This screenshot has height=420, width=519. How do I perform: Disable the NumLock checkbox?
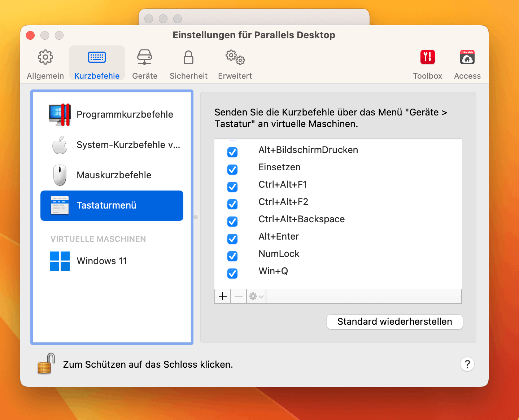point(232,256)
